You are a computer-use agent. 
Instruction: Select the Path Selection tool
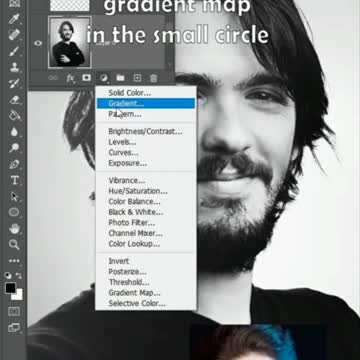14,196
